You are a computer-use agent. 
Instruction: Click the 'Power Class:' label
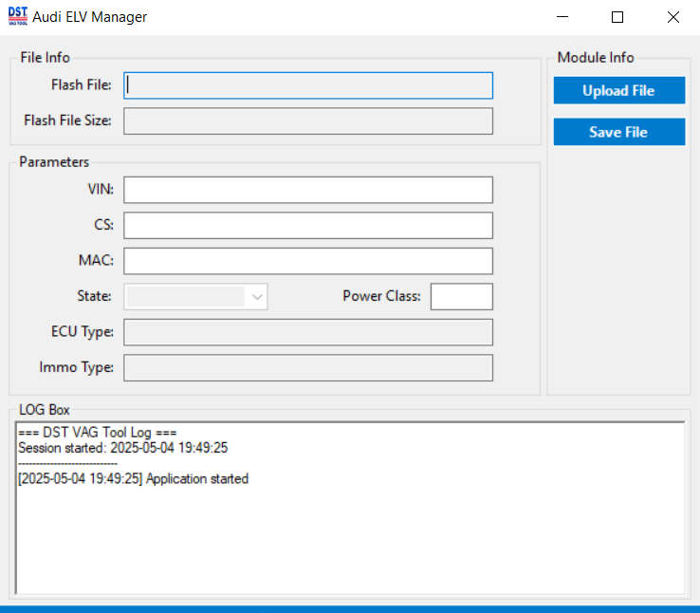pyautogui.click(x=381, y=296)
